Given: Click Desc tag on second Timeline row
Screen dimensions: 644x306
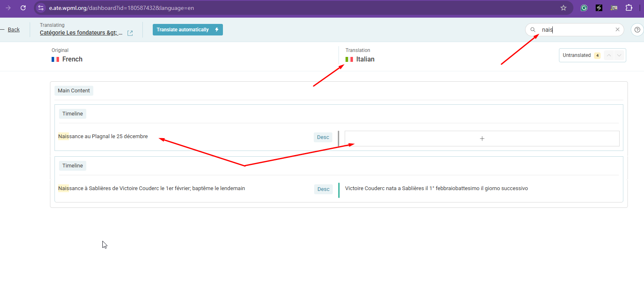Looking at the screenshot, I should 323,189.
